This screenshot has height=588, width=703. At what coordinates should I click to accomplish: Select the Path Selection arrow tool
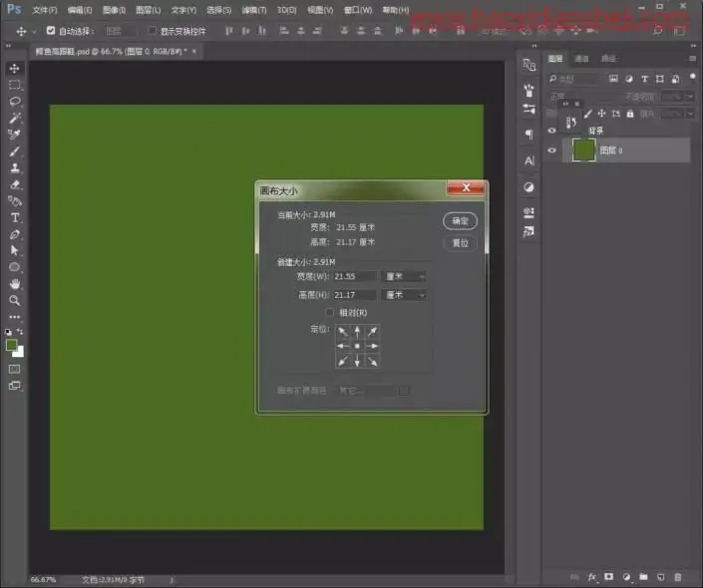click(14, 250)
